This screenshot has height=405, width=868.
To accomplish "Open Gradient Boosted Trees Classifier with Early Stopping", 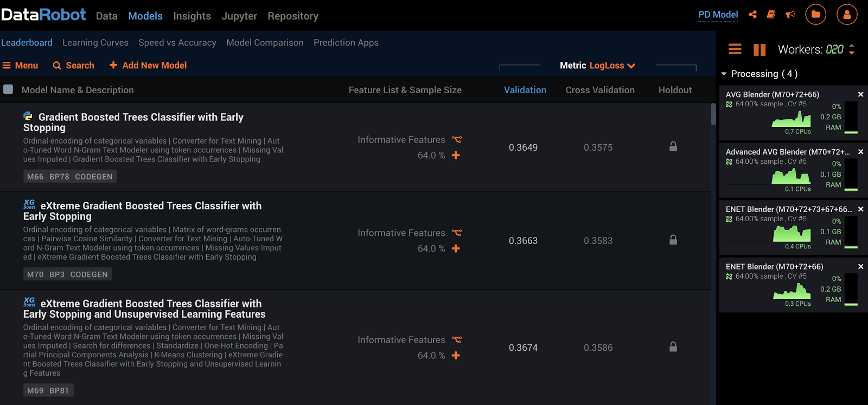I will coord(133,123).
